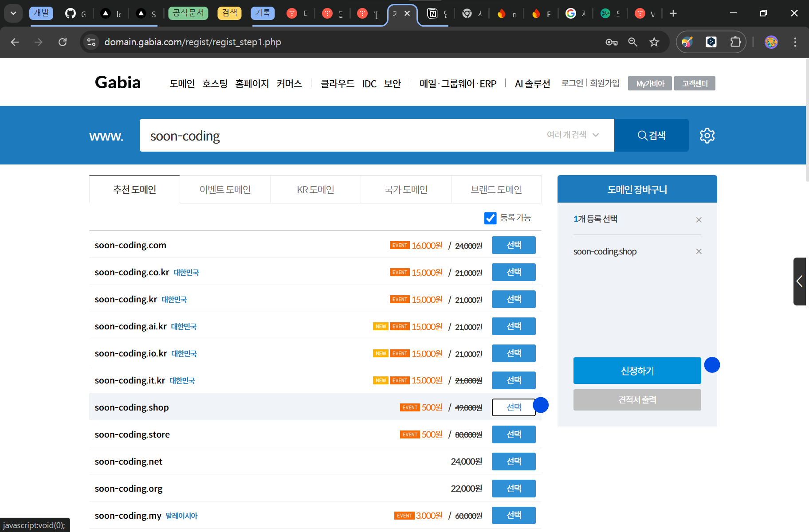This screenshot has width=809, height=532.
Task: Bookmark this page with the star icon
Action: 654,42
